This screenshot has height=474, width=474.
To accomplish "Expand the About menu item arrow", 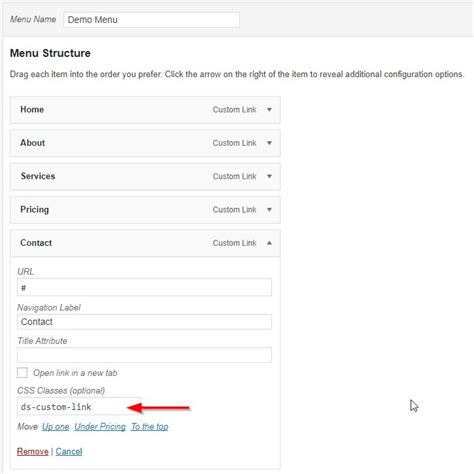I will click(x=269, y=143).
